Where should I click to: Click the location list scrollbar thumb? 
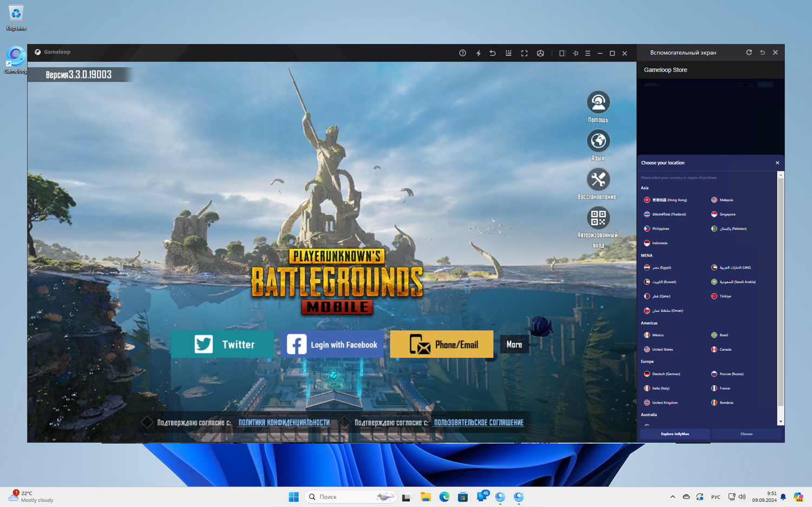(x=781, y=291)
